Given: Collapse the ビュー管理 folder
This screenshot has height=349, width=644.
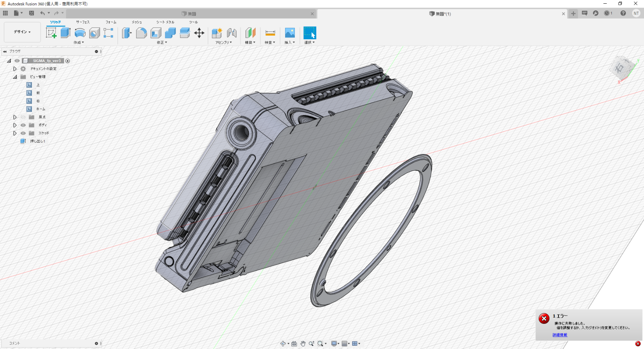Looking at the screenshot, I should (x=15, y=77).
